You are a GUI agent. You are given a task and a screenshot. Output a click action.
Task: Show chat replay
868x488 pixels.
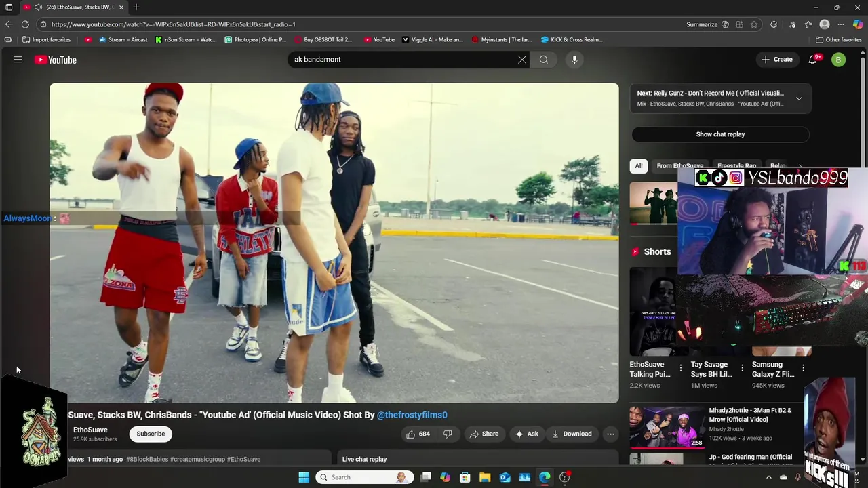[x=720, y=134]
